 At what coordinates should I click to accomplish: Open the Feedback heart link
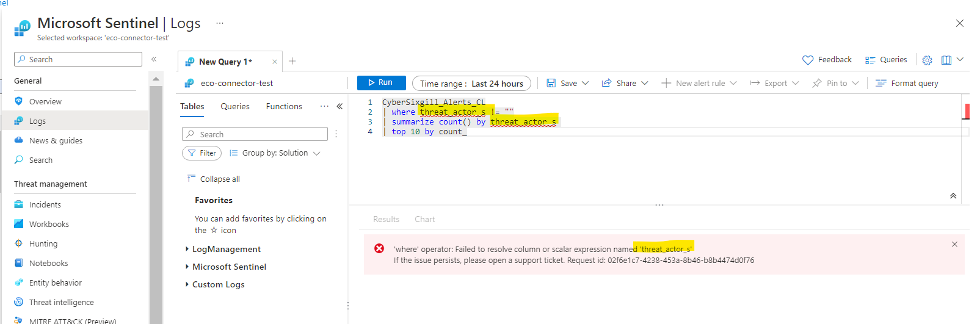point(827,60)
